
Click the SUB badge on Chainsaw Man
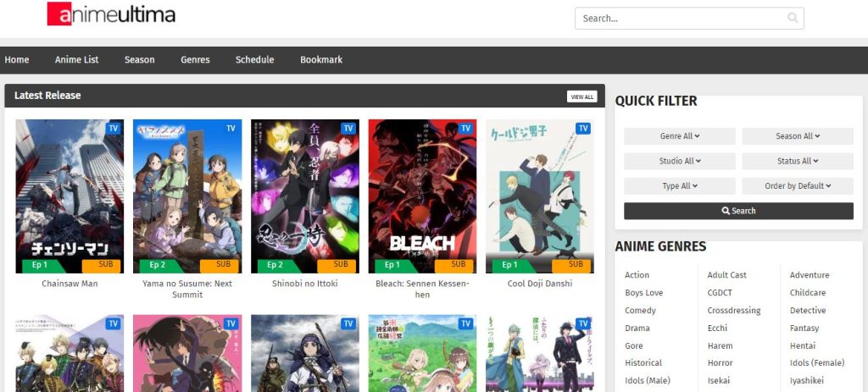pyautogui.click(x=102, y=265)
